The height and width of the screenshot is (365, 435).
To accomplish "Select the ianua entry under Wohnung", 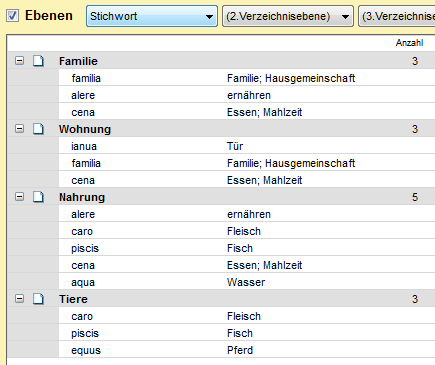I will [247, 146].
